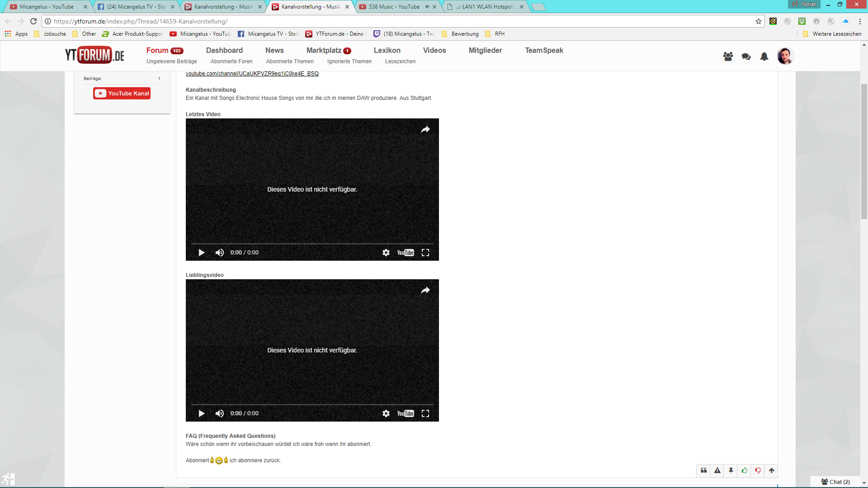Play the Lieblingsvideo player
This screenshot has width=868, height=488.
point(202,413)
